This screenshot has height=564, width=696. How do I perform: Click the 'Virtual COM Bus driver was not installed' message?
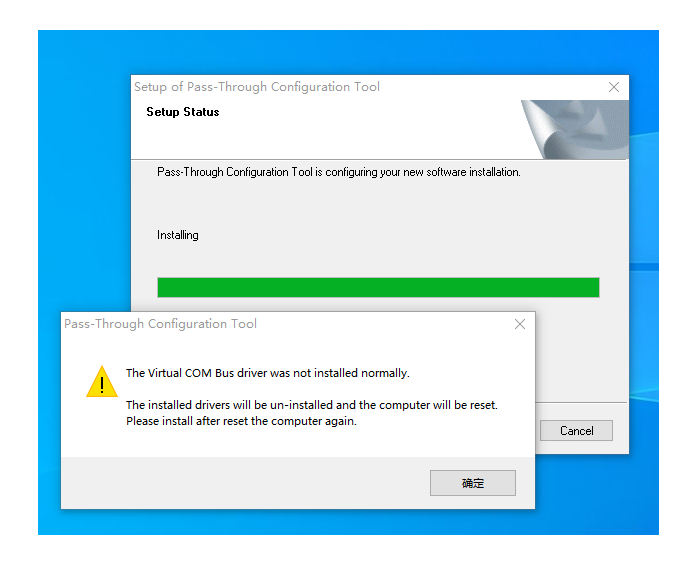point(268,373)
